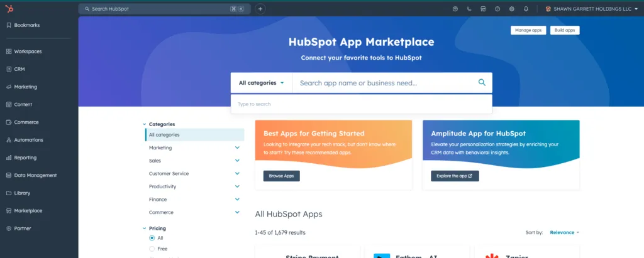Viewport: 644px width, 258px height.
Task: Select the All pricing radio button
Action: click(x=152, y=238)
